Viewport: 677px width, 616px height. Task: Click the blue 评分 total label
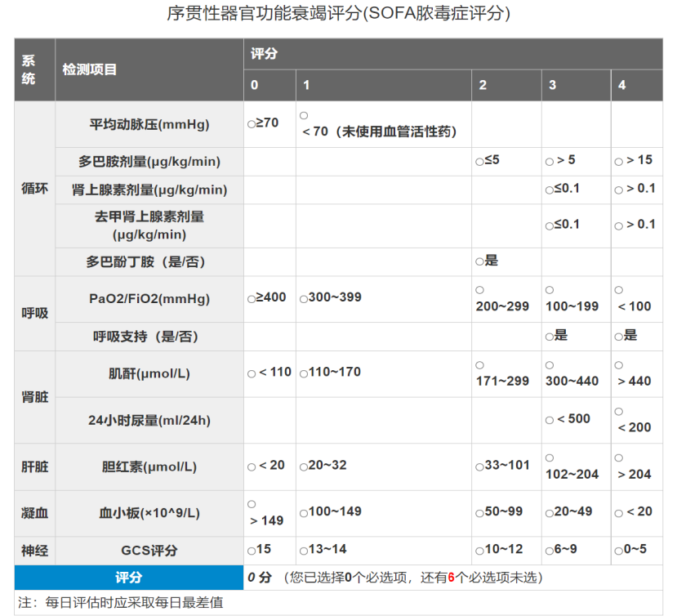pos(129,577)
